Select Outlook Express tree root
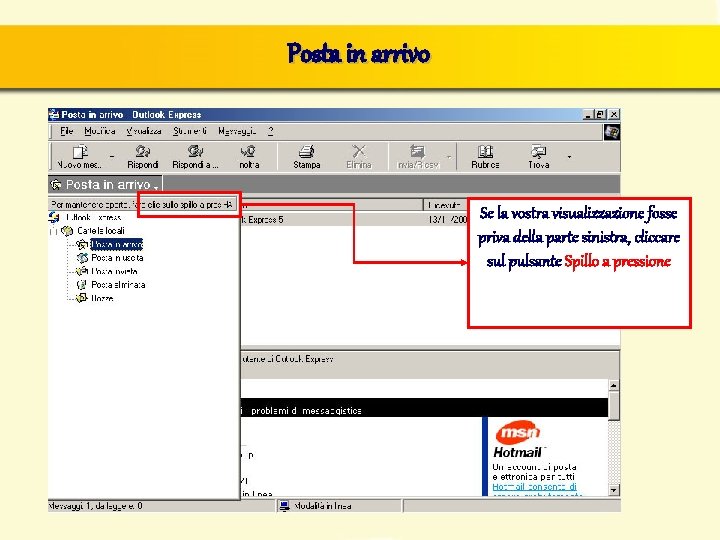The height and width of the screenshot is (540, 720). [x=94, y=217]
